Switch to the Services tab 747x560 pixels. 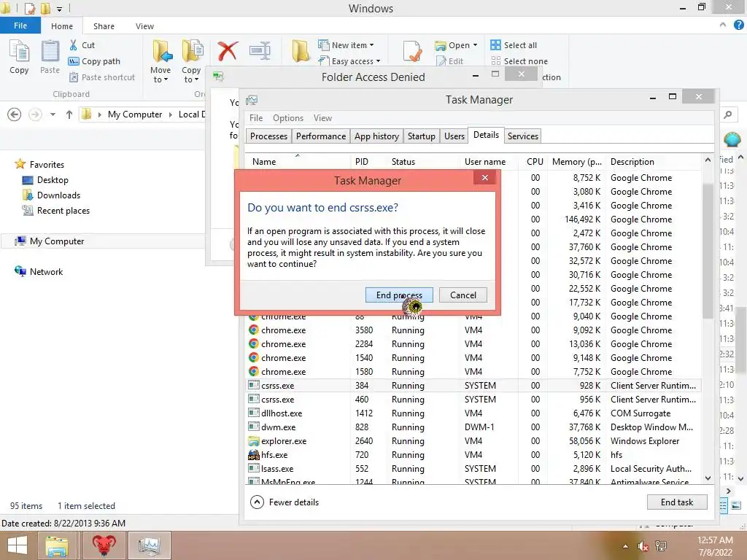tap(522, 136)
